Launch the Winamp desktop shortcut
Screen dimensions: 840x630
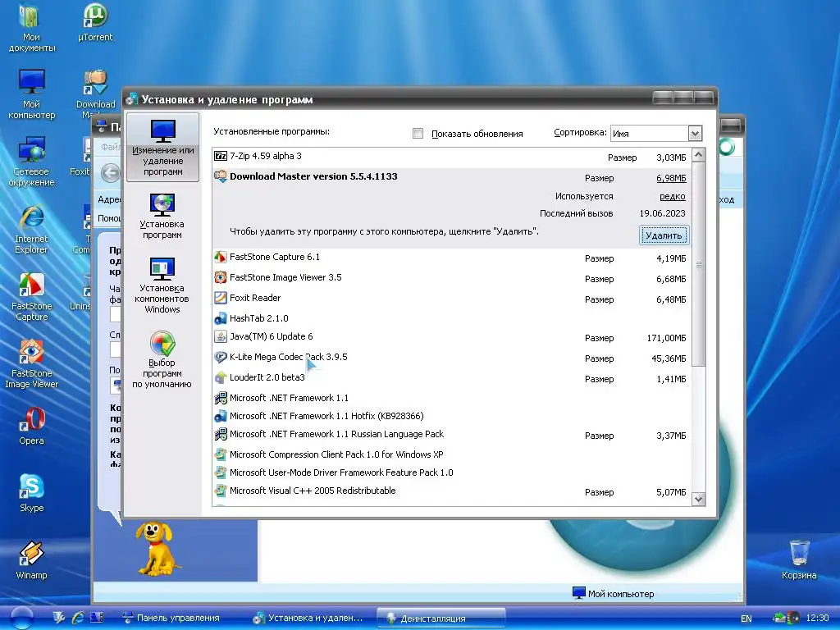tap(32, 560)
